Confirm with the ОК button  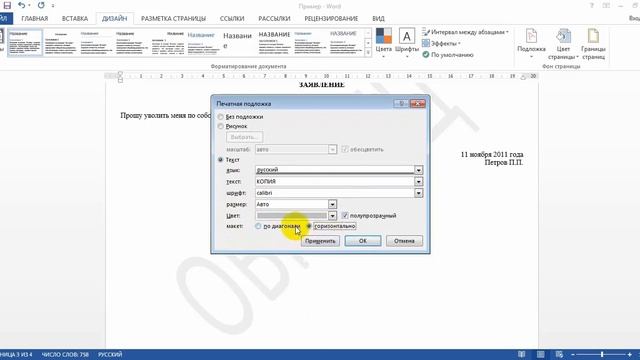coord(363,241)
